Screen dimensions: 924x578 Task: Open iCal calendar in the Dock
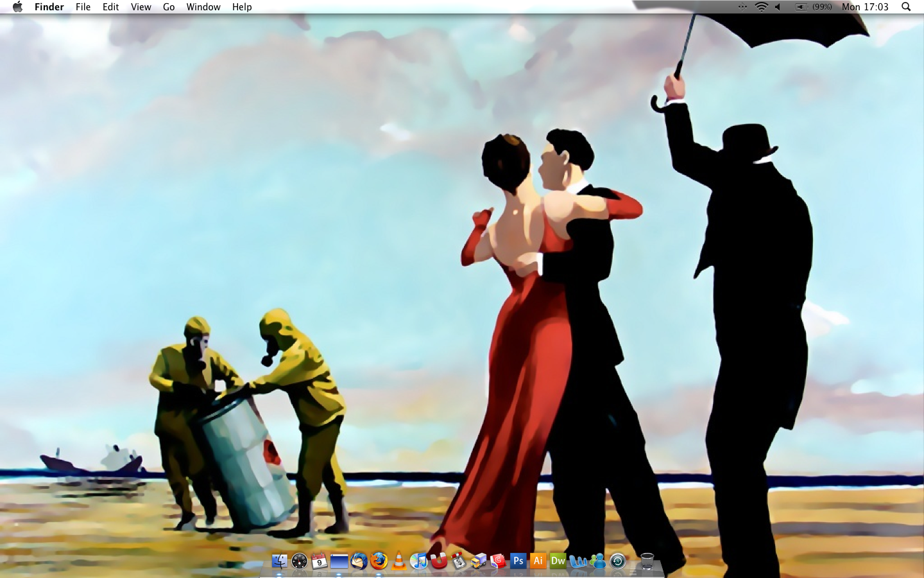click(320, 561)
